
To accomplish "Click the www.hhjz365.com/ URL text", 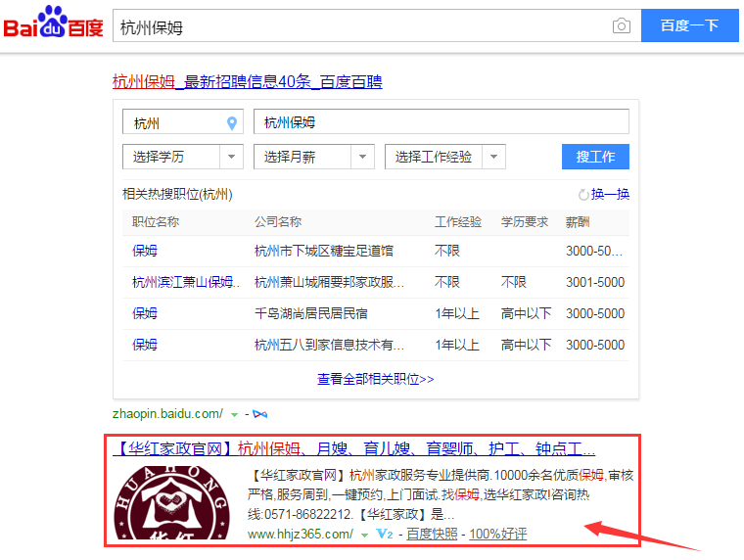I will 301,535.
